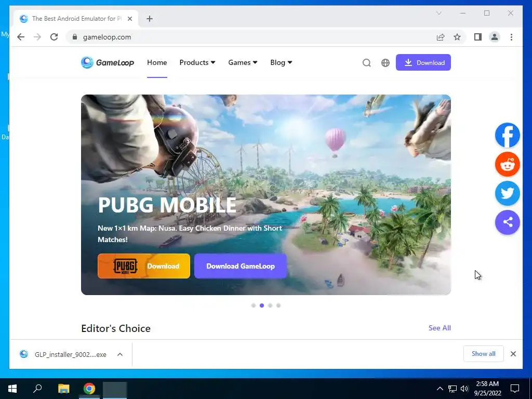Click the share this page icon in address bar
Image resolution: width=532 pixels, height=399 pixels.
click(x=441, y=37)
